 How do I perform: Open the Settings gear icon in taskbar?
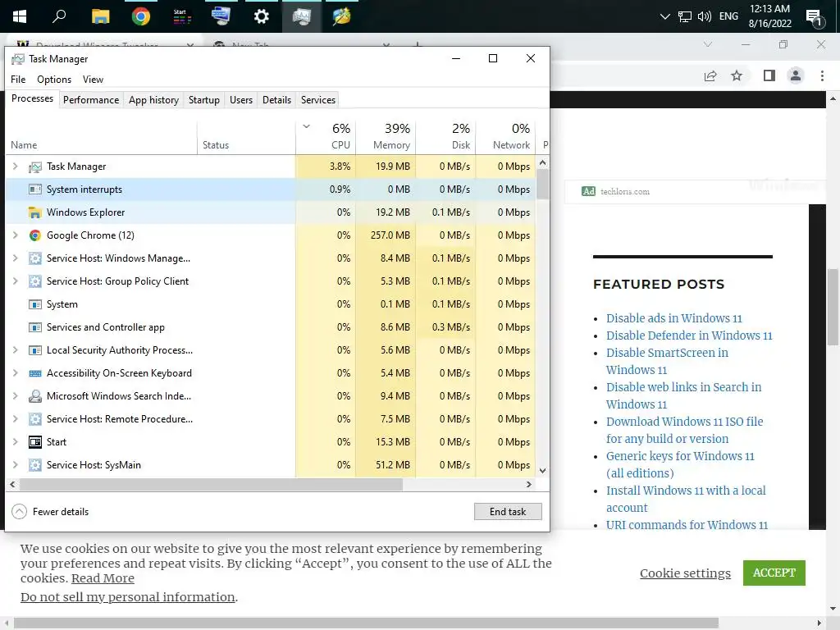pos(262,16)
